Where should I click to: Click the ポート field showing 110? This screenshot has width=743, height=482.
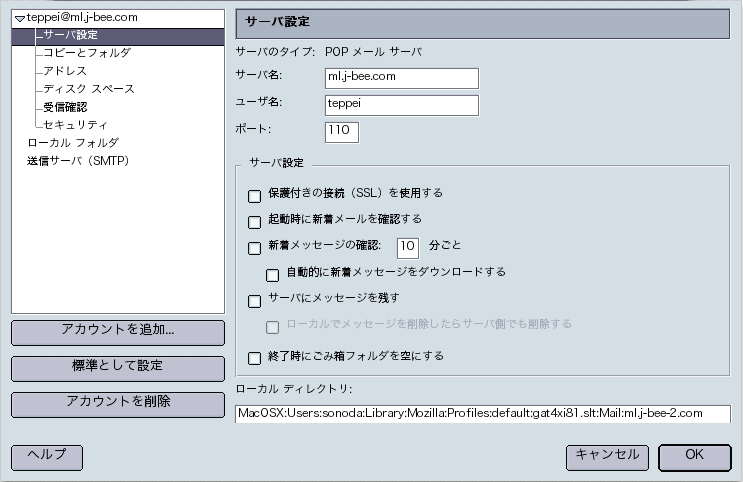click(342, 132)
